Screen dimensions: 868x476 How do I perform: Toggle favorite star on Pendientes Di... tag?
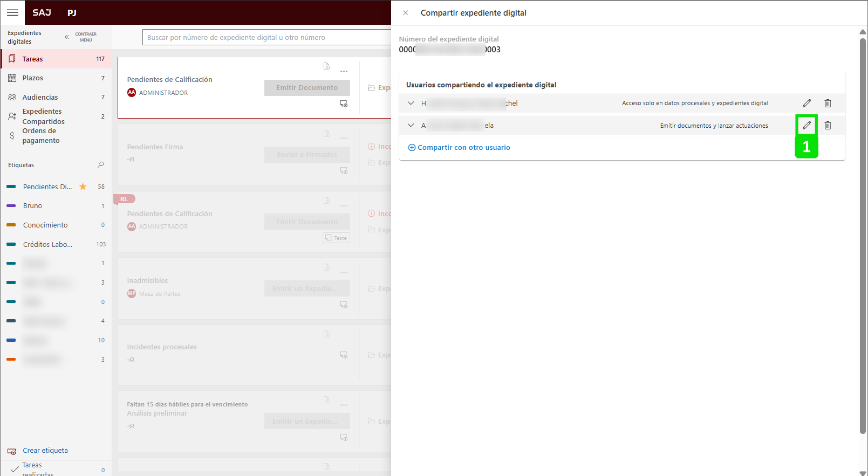pos(83,187)
